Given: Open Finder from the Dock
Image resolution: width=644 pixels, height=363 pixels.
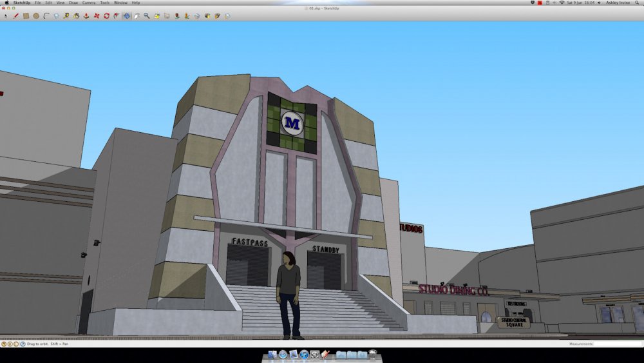Looking at the screenshot, I should click(272, 355).
